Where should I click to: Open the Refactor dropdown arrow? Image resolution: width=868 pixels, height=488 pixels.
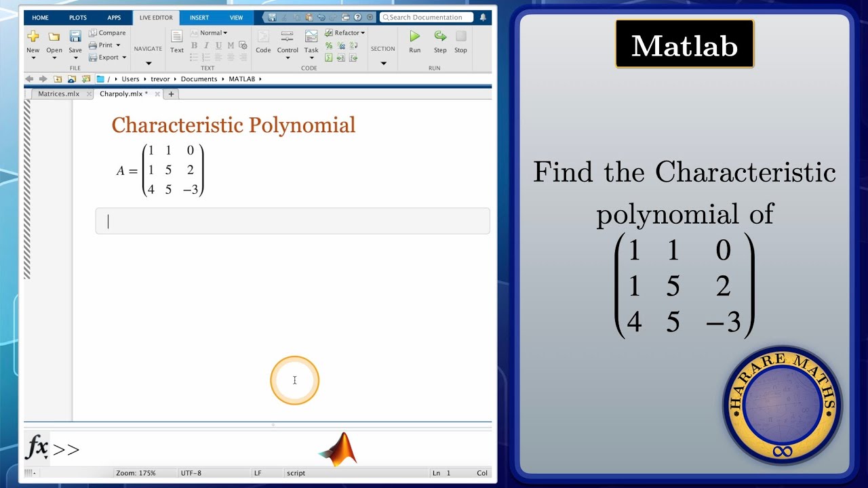[363, 33]
